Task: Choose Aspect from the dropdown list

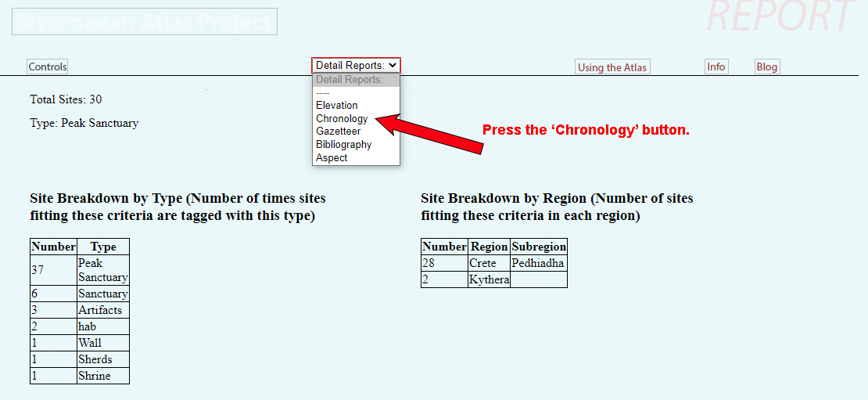Action: coord(332,158)
